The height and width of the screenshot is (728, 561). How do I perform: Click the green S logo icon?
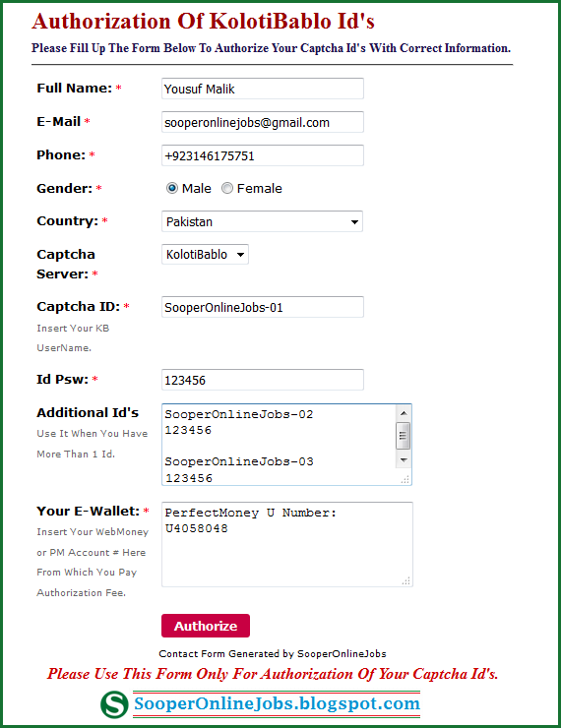114,704
